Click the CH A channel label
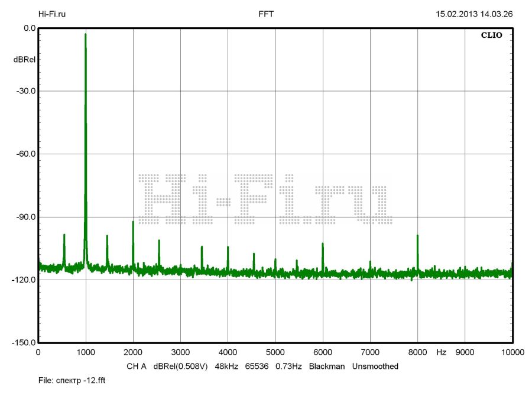Viewport: 532px width, 399px height. (137, 366)
